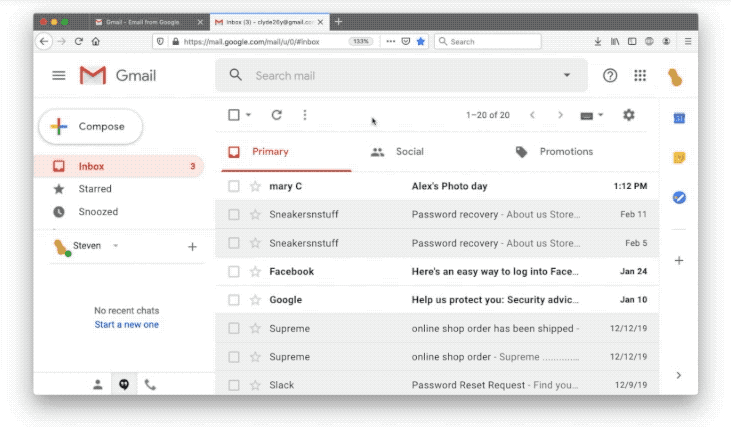
Task: Open Gmail settings gear
Action: [629, 115]
